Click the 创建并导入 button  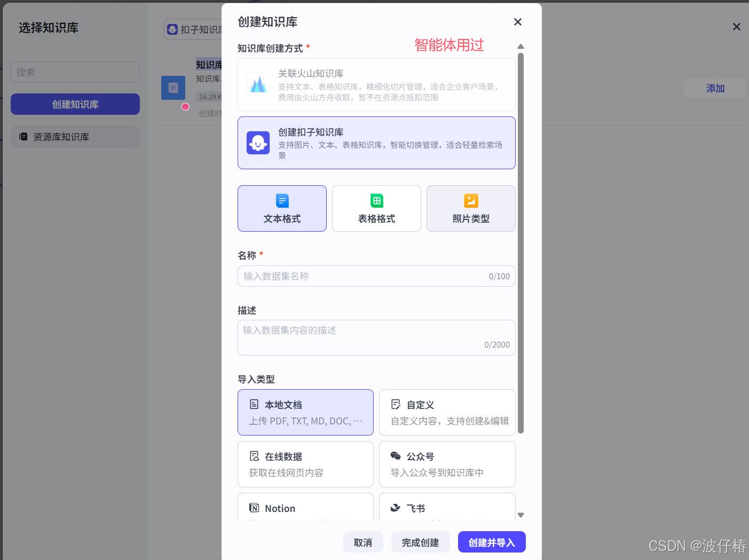[491, 542]
